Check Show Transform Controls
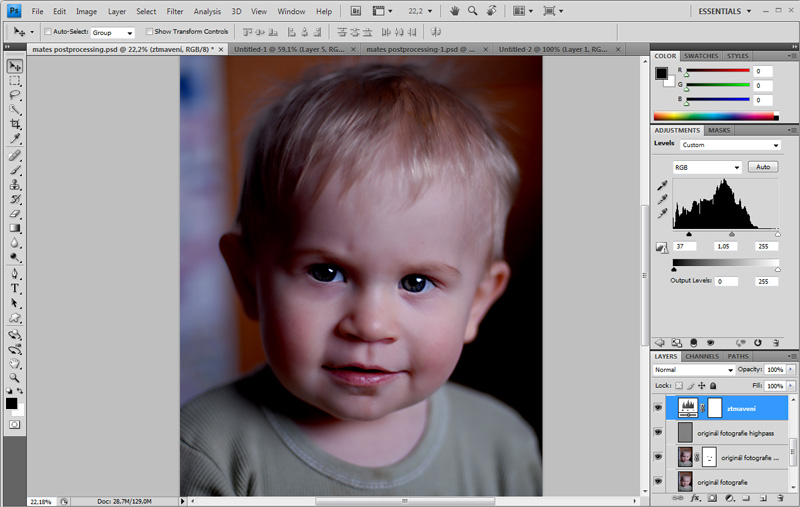The width and height of the screenshot is (800, 507). (149, 32)
